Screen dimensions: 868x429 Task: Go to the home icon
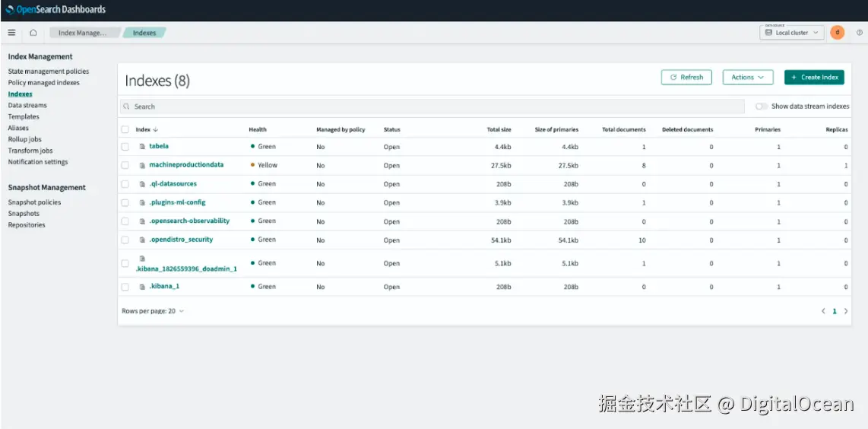(33, 33)
